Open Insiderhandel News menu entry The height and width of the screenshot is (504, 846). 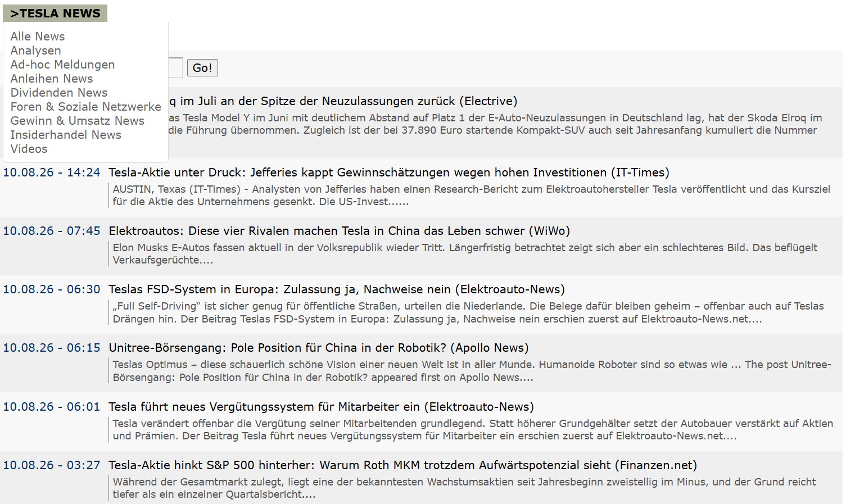[x=66, y=135]
